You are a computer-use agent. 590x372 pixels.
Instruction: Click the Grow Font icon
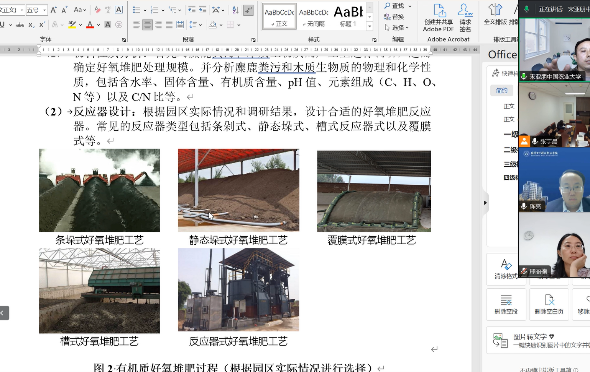tap(53, 10)
